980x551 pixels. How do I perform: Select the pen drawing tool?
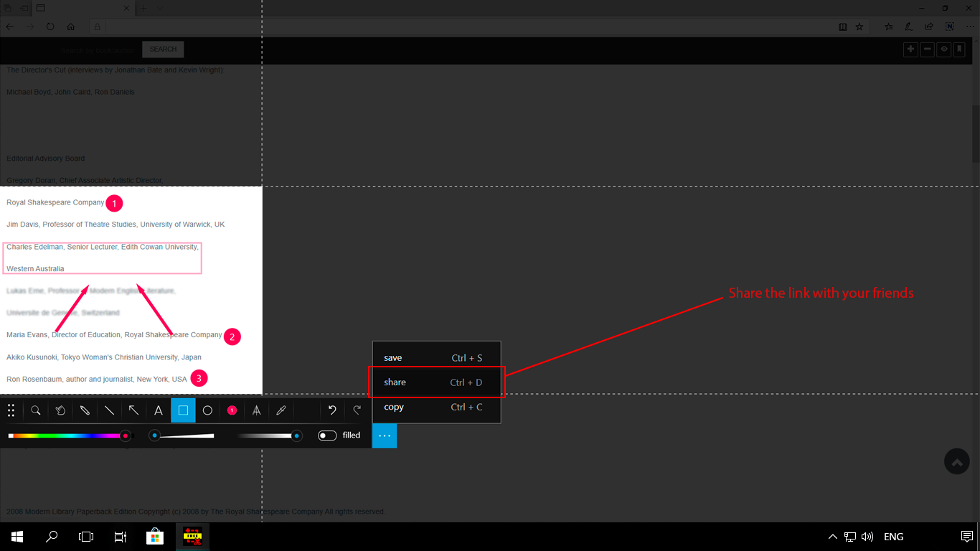click(x=85, y=410)
